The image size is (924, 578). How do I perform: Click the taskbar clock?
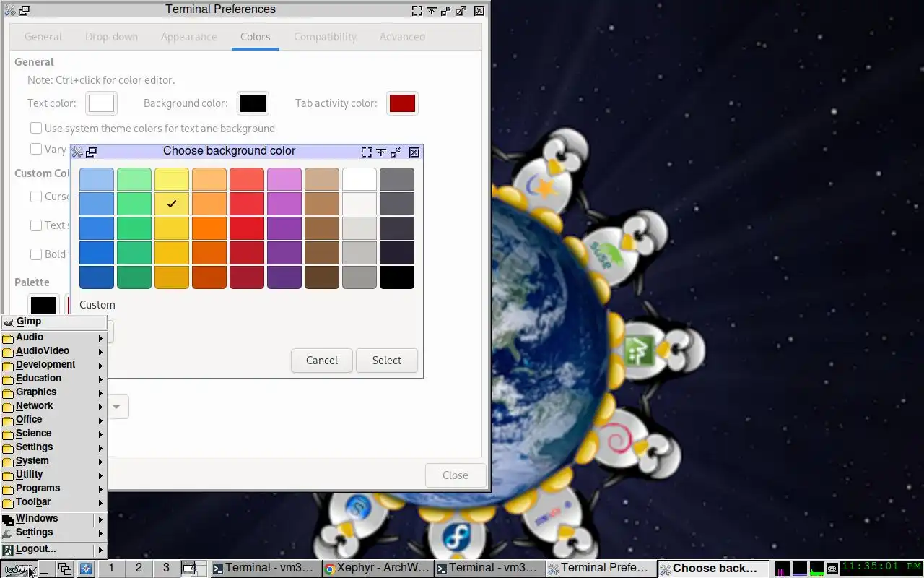(881, 567)
